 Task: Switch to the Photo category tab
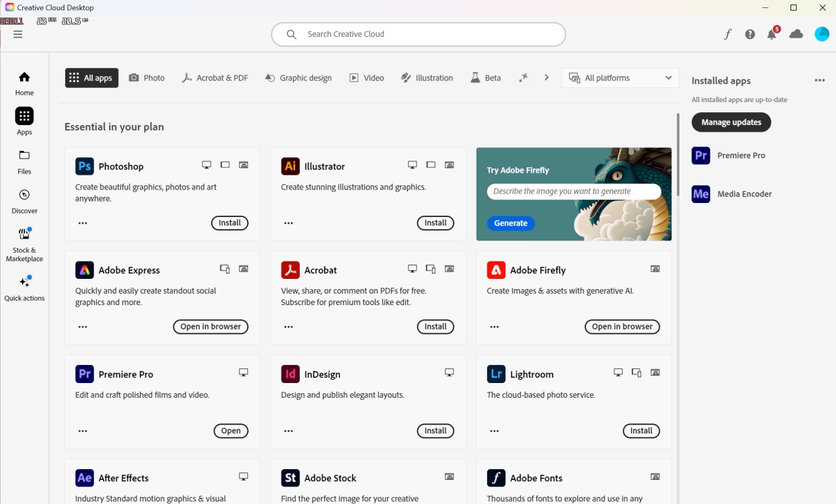coord(147,78)
